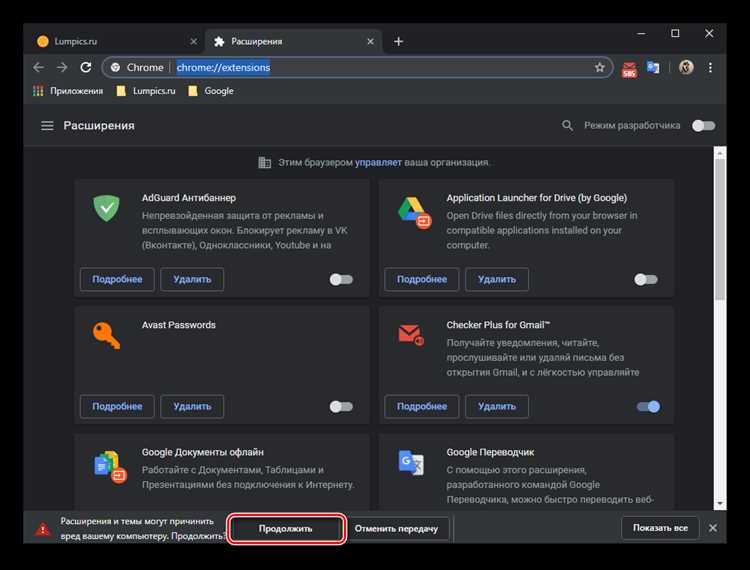The height and width of the screenshot is (570, 750).
Task: Click the Google Документы офлайн title
Action: (x=203, y=452)
